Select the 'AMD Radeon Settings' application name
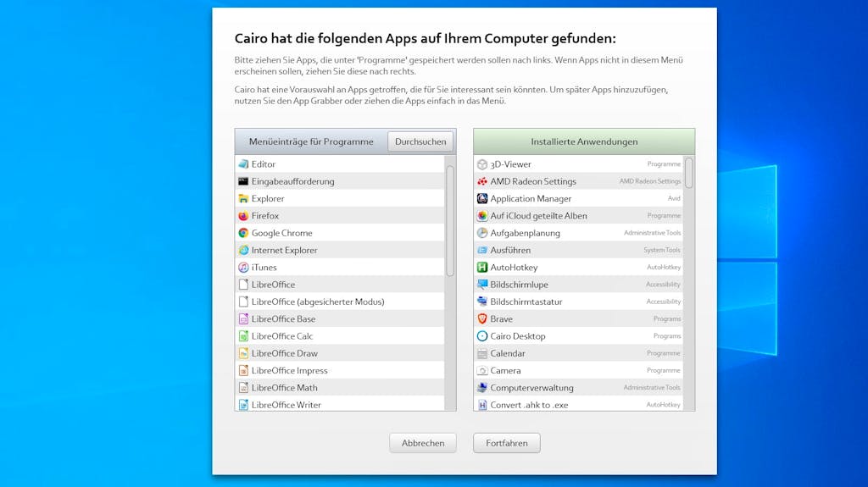The height and width of the screenshot is (487, 868). [x=533, y=181]
